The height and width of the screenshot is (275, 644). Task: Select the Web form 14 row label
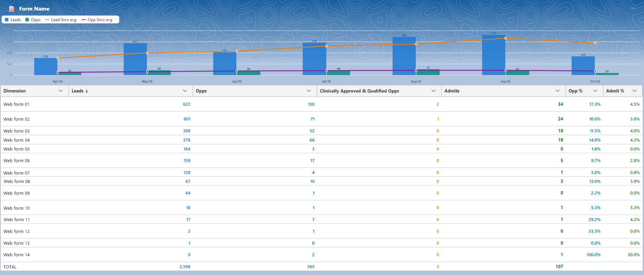[16, 255]
